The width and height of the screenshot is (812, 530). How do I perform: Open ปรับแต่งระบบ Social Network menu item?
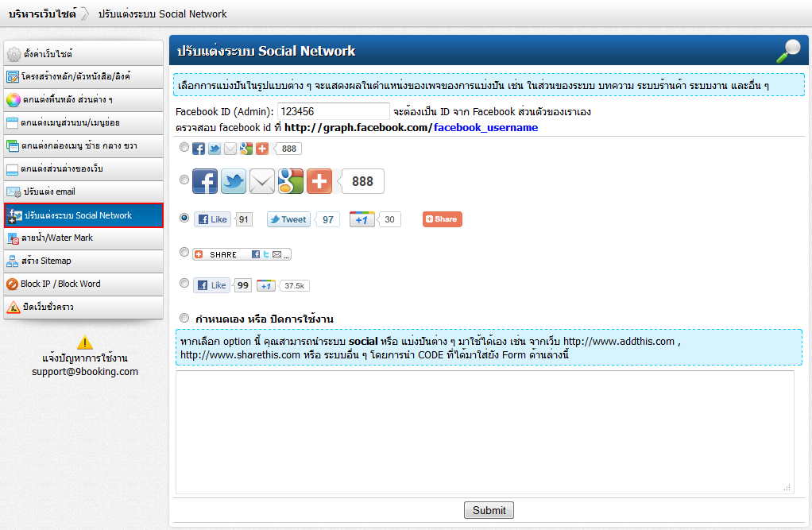(83, 215)
